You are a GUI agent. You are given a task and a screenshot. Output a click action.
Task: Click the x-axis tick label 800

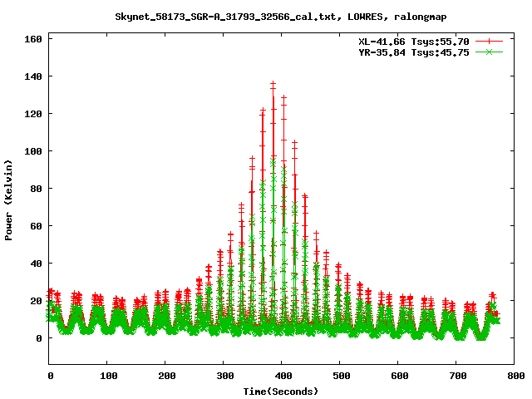click(516, 376)
